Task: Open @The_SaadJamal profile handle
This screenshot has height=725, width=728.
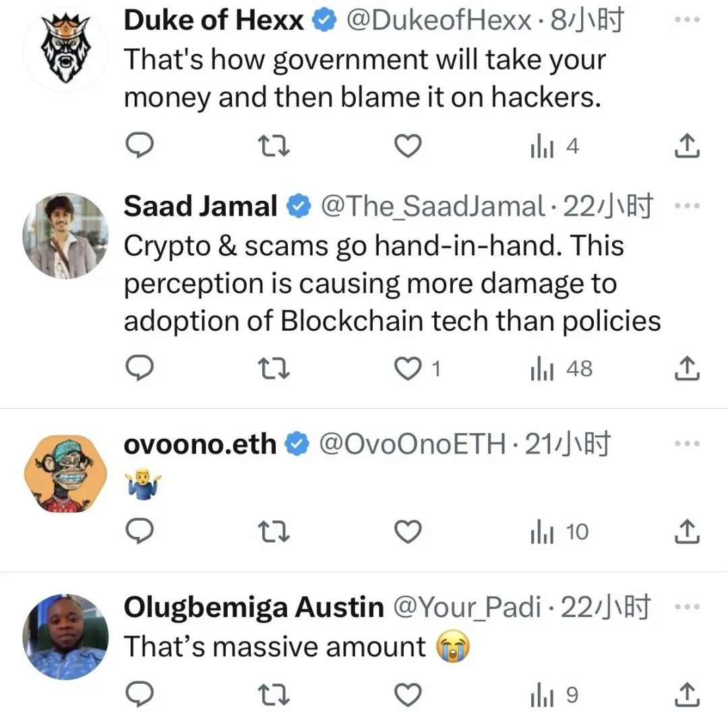Action: (x=432, y=206)
